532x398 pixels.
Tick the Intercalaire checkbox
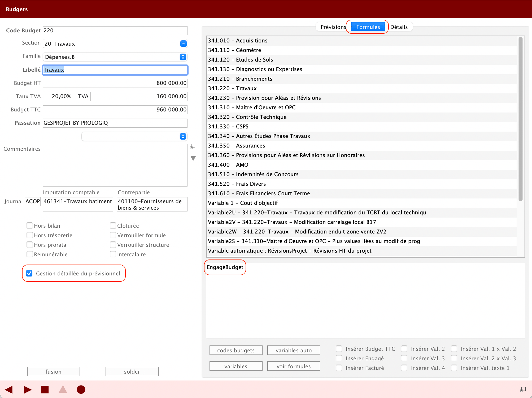(113, 254)
